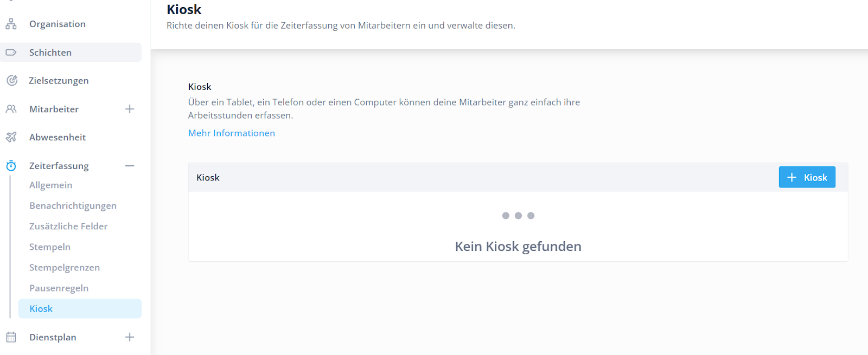Select the Stempeln menu entry
The image size is (868, 355).
pos(50,247)
